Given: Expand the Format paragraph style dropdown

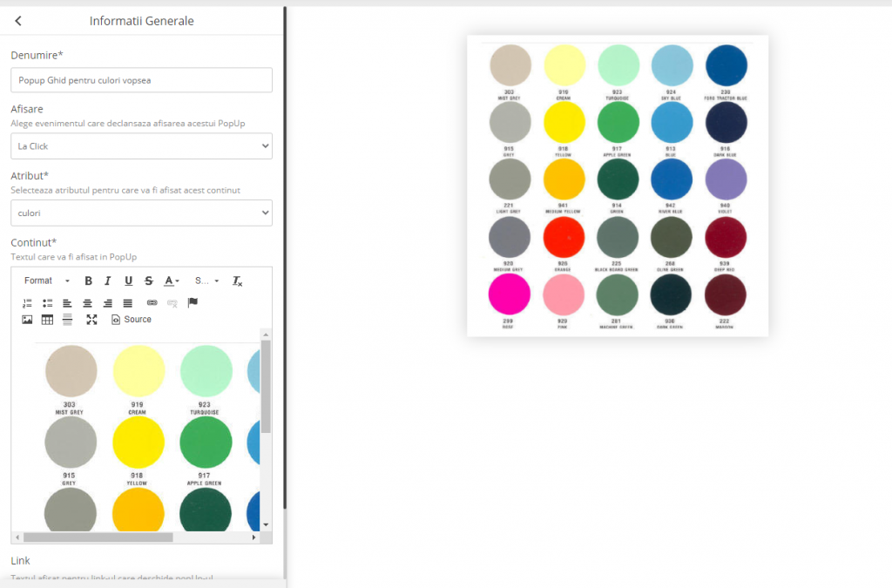Looking at the screenshot, I should 47,280.
